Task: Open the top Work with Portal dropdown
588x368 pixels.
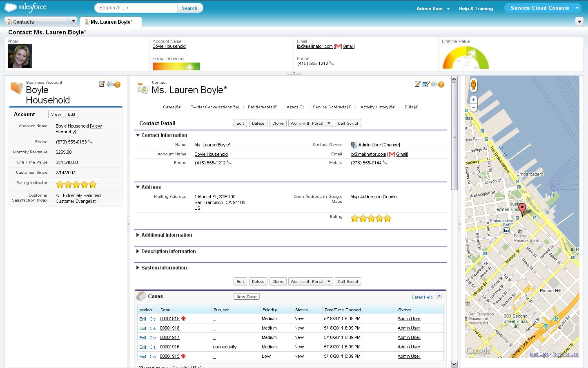Action: point(310,123)
